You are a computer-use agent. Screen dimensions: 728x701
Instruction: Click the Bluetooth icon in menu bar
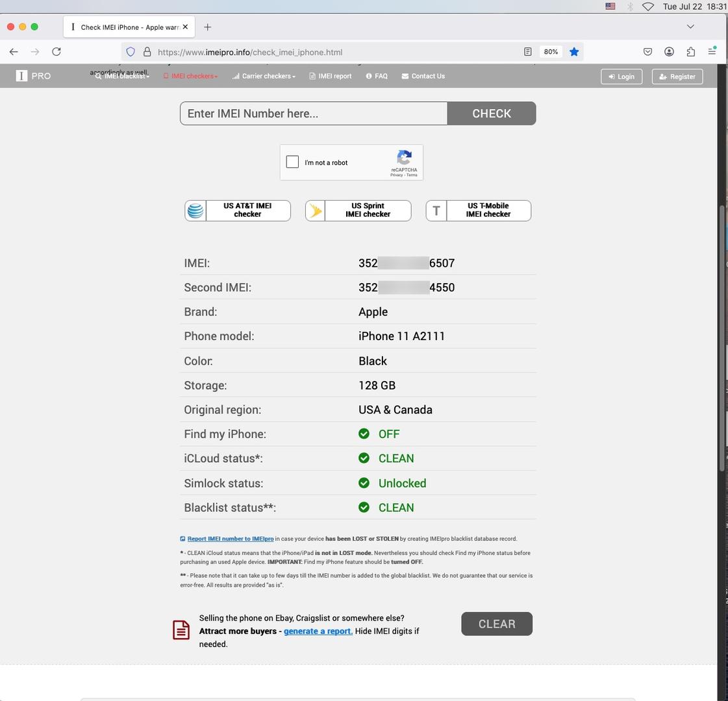coord(630,6)
